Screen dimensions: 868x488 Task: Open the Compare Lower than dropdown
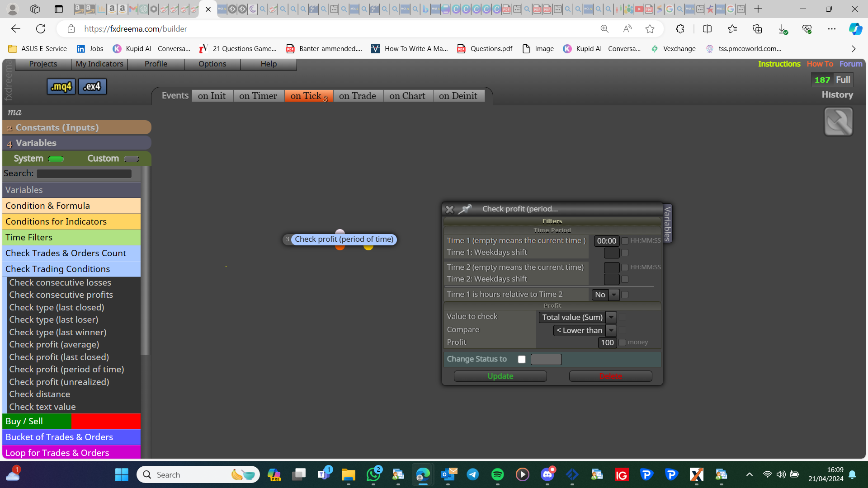[585, 330]
